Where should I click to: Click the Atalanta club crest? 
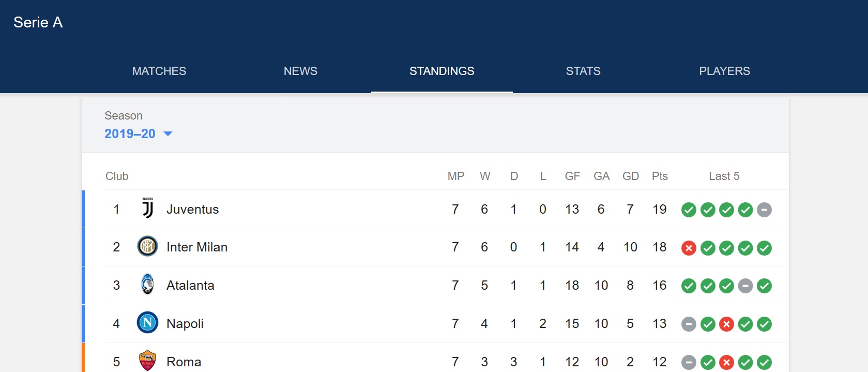pos(147,285)
